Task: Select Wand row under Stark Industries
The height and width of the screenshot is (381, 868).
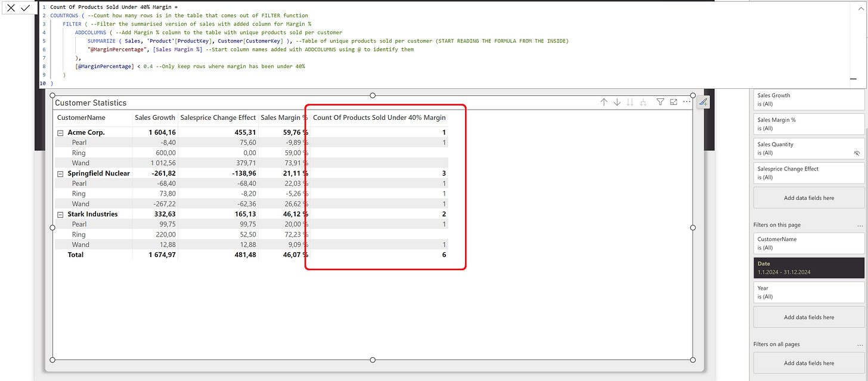Action: [80, 244]
